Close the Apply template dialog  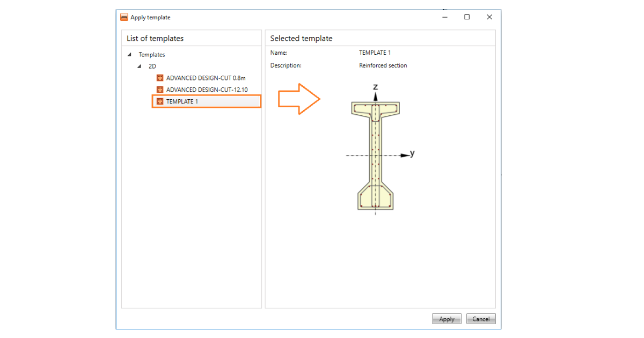(x=489, y=17)
